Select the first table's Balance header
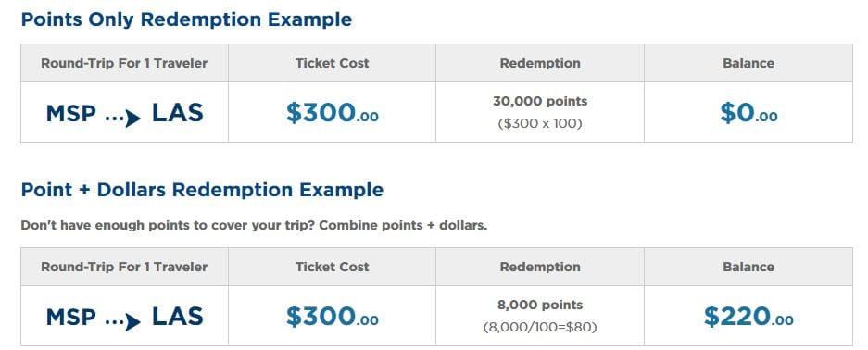Image resolution: width=868 pixels, height=350 pixels. [x=748, y=63]
